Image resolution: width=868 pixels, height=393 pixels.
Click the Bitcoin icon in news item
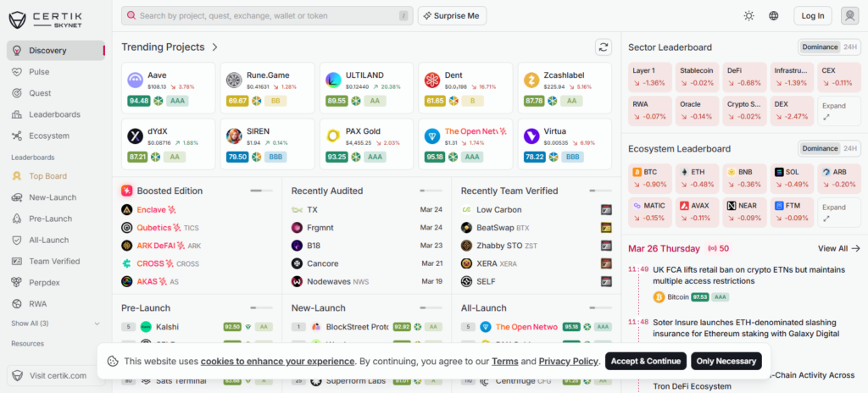click(659, 297)
